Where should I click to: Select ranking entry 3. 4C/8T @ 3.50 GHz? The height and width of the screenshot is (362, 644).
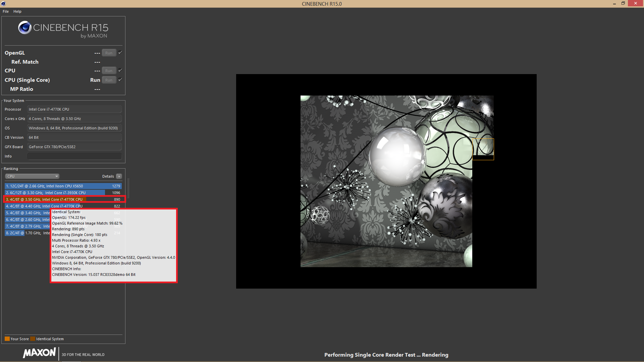click(x=63, y=199)
